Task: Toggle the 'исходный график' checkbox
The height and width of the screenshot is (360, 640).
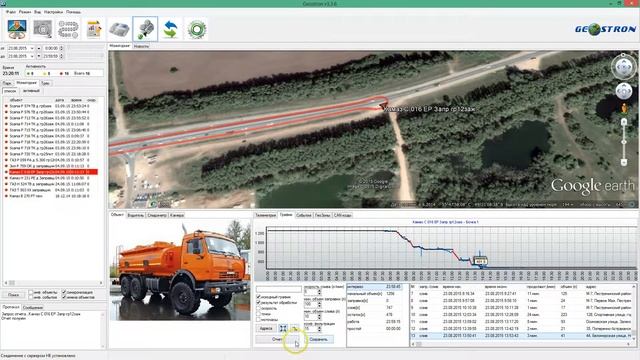Action: pyautogui.click(x=258, y=297)
